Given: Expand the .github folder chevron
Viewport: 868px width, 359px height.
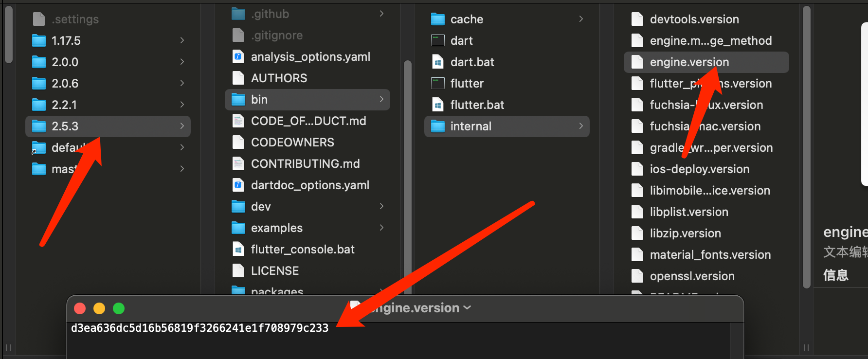Looking at the screenshot, I should click(381, 14).
